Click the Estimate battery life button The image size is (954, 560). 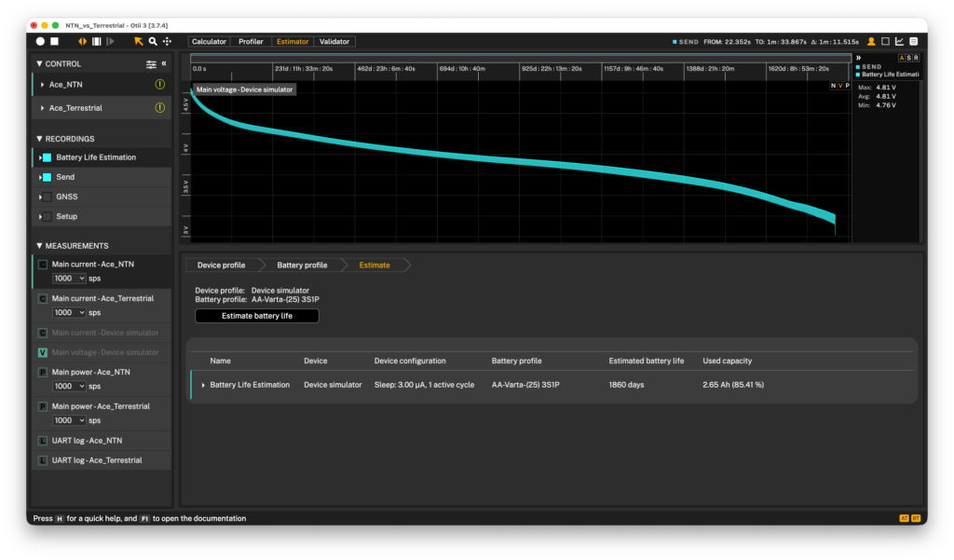257,316
